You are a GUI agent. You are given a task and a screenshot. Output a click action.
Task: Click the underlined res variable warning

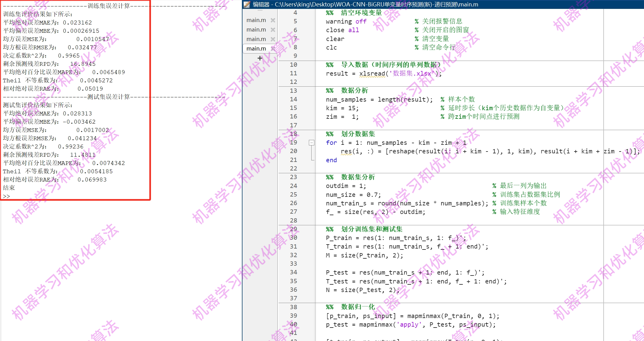pyautogui.click(x=346, y=152)
